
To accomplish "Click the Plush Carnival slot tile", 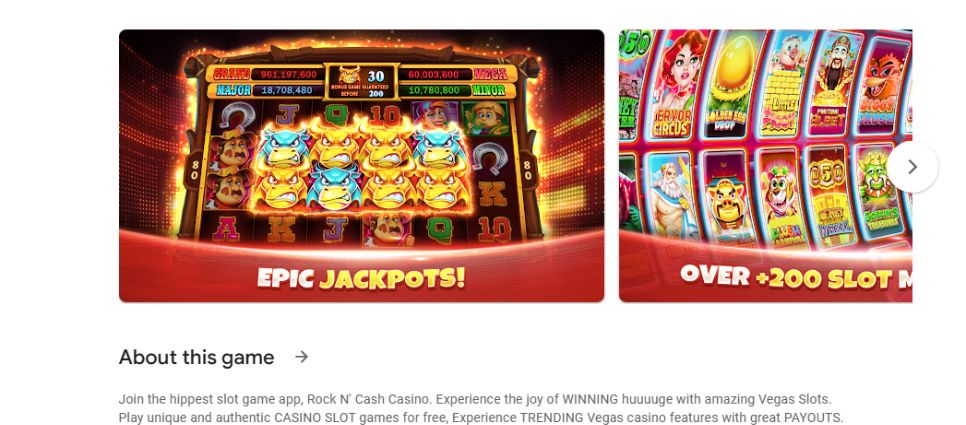I will 779,197.
